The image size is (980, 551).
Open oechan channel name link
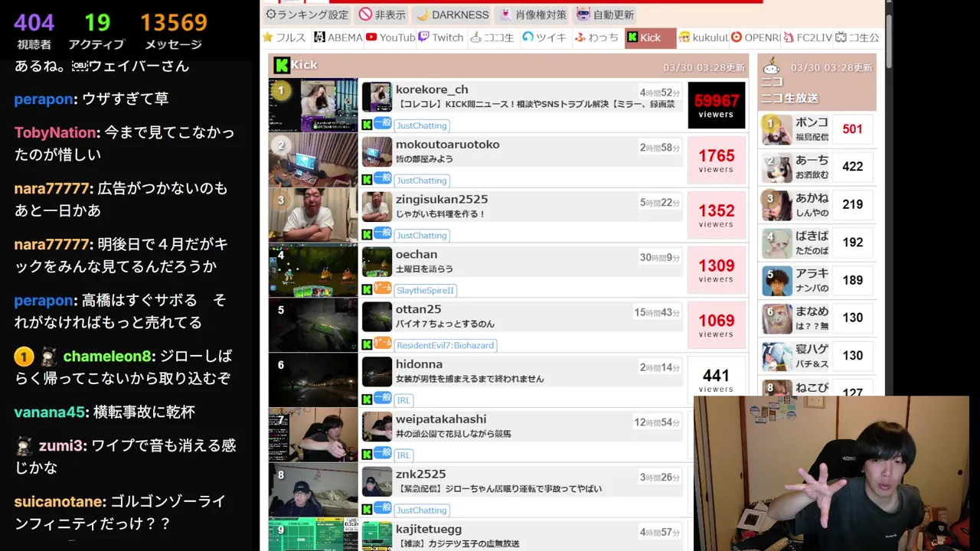[416, 255]
